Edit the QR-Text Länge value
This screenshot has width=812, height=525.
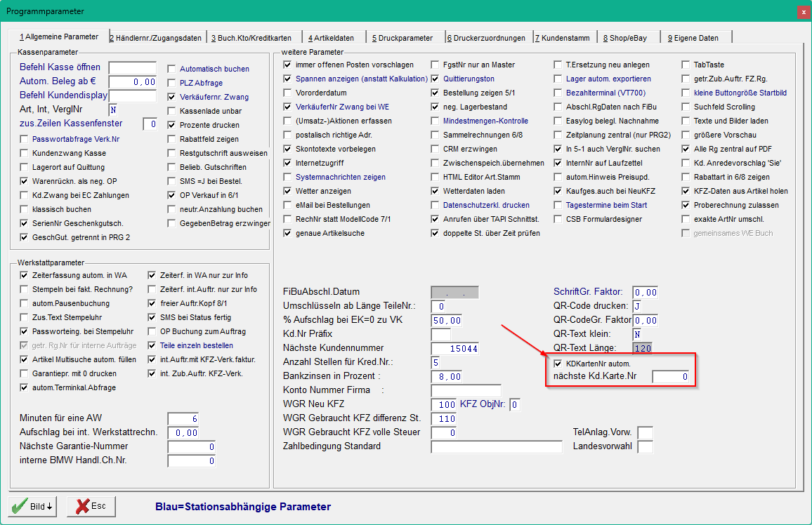[643, 348]
